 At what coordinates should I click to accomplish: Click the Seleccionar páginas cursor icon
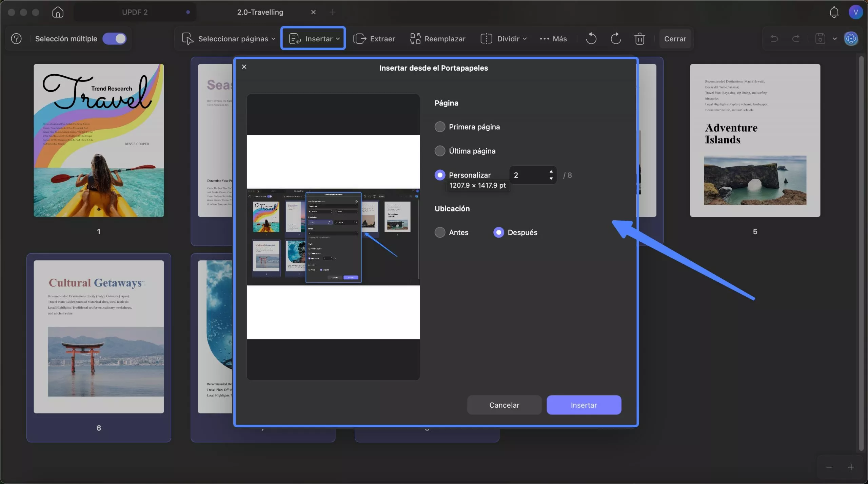188,39
